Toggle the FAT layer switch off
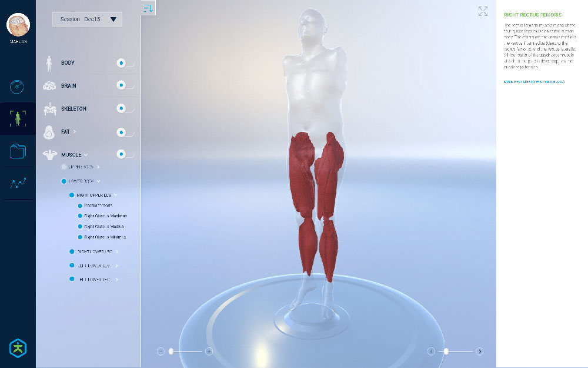Screen dimensions: 588x368 point(125,132)
